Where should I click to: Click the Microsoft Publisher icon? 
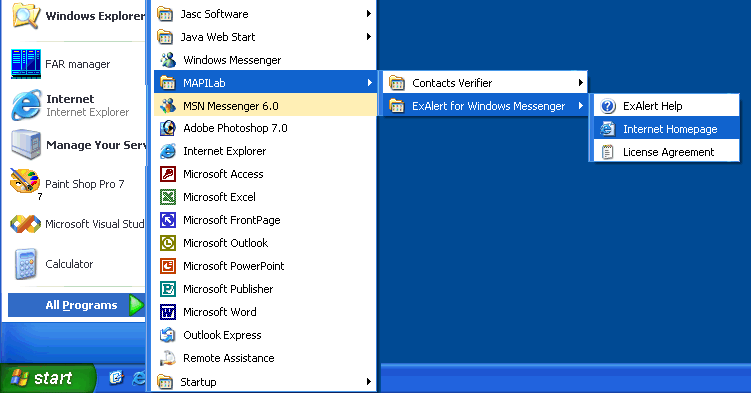168,289
